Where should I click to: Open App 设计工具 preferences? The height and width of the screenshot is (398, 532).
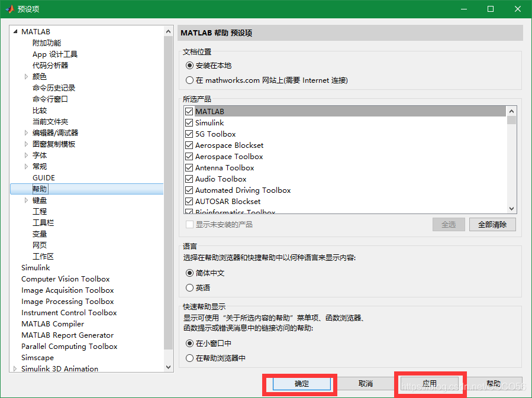55,54
